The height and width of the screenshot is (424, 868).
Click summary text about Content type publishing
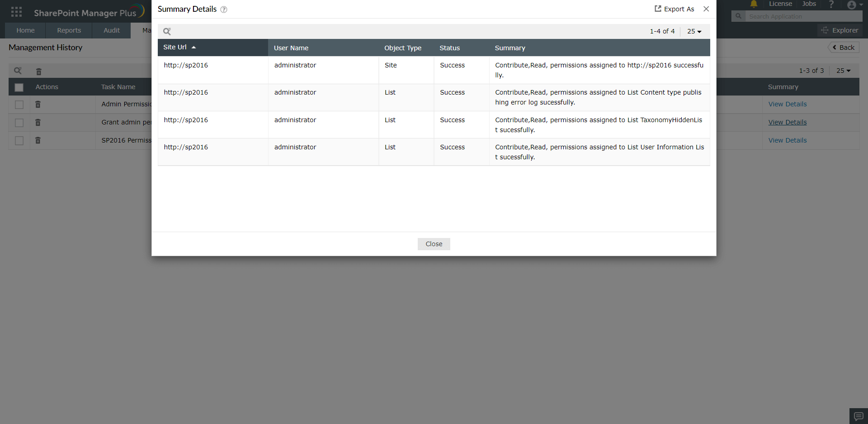(x=598, y=97)
